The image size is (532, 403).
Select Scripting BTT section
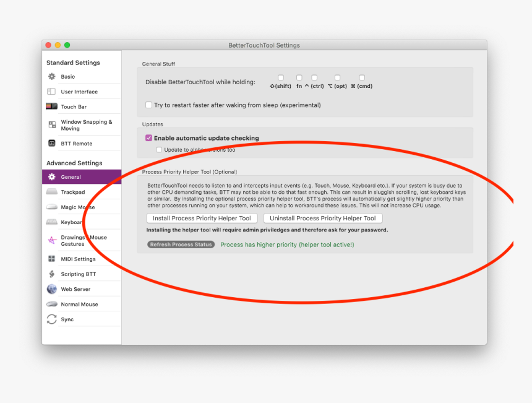82,274
